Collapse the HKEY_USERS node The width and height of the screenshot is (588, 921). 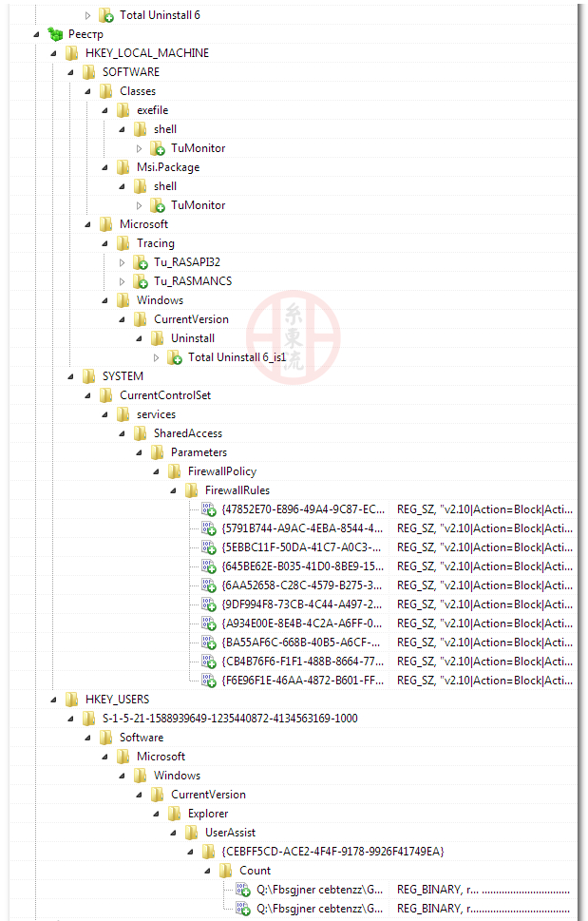tap(53, 700)
